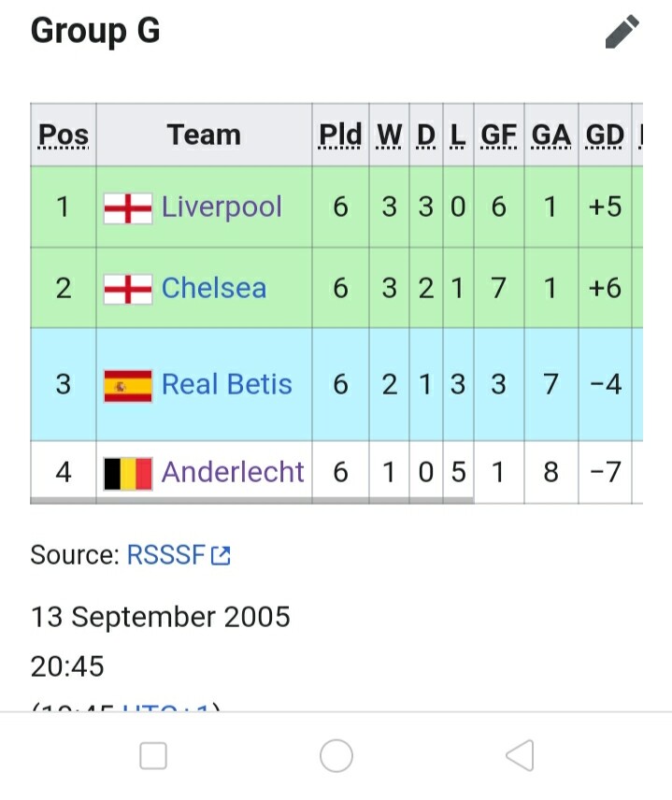Open the Liverpool team link
The height and width of the screenshot is (800, 672).
(x=222, y=207)
